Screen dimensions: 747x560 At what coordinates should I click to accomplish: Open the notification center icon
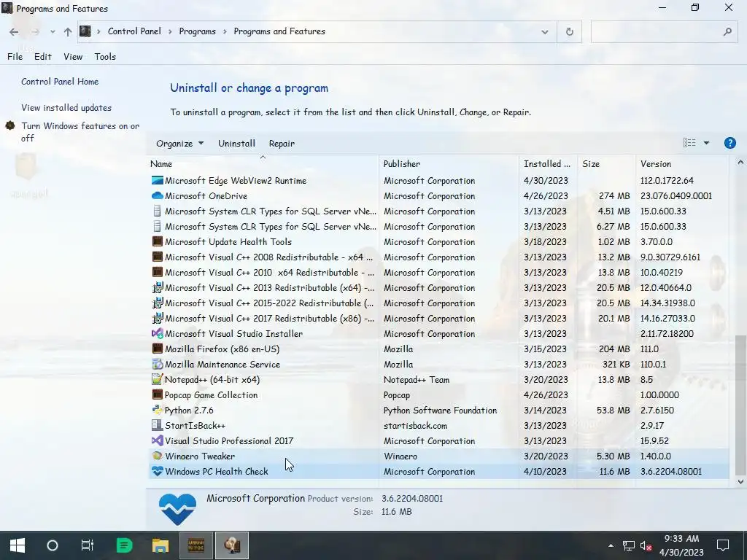coord(723,545)
